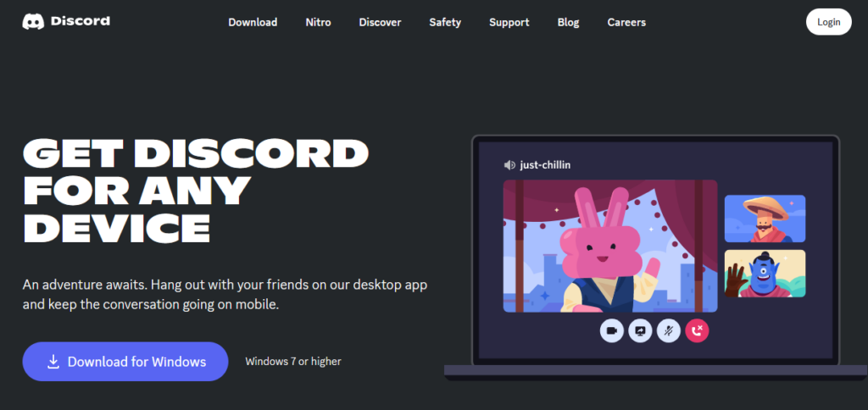The height and width of the screenshot is (410, 868).
Task: Open the Support nav link
Action: [x=509, y=22]
